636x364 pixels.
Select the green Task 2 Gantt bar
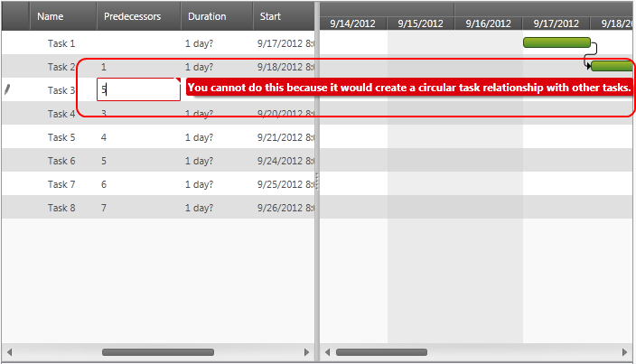pos(612,66)
